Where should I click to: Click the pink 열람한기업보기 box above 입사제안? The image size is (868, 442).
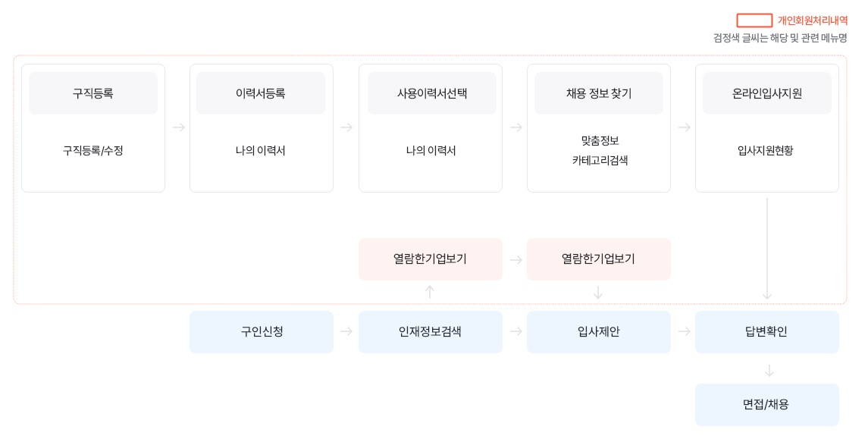coord(599,259)
